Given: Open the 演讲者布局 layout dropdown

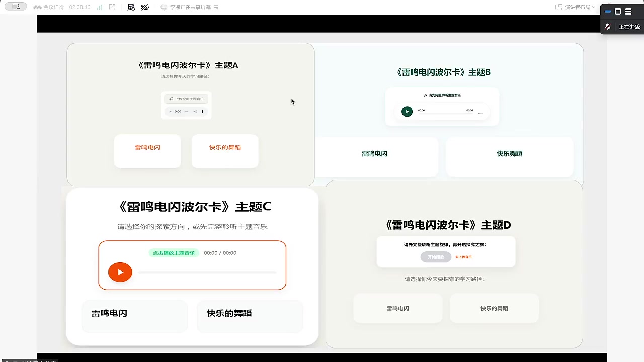Looking at the screenshot, I should click(x=575, y=7).
